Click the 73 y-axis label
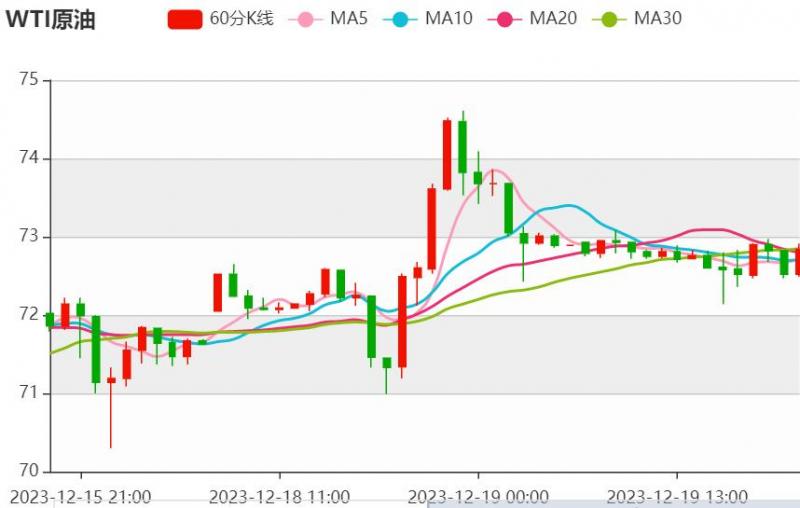 point(29,236)
